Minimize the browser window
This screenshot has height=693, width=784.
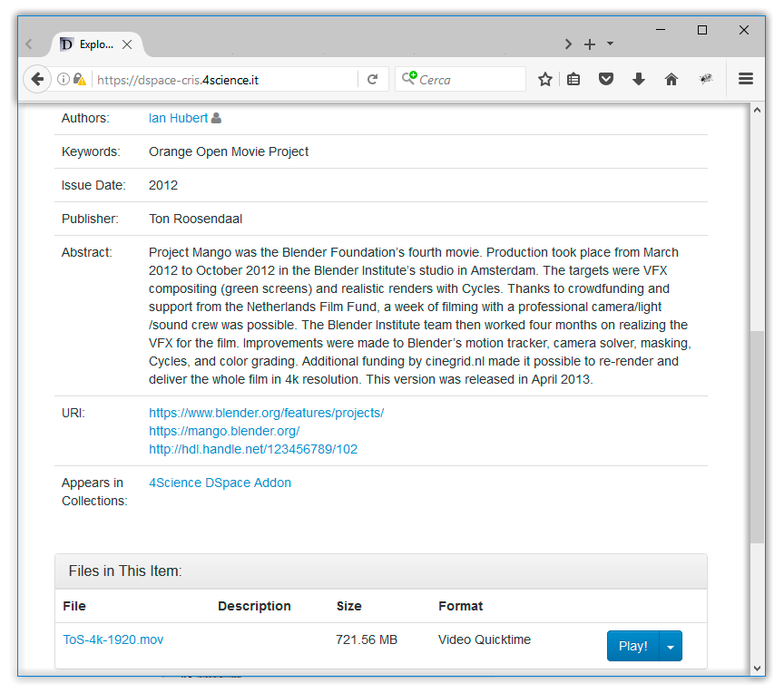coord(660,30)
